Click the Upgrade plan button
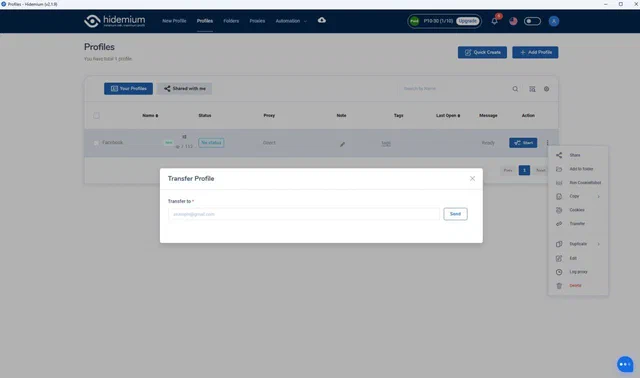The width and height of the screenshot is (640, 378). tap(467, 21)
